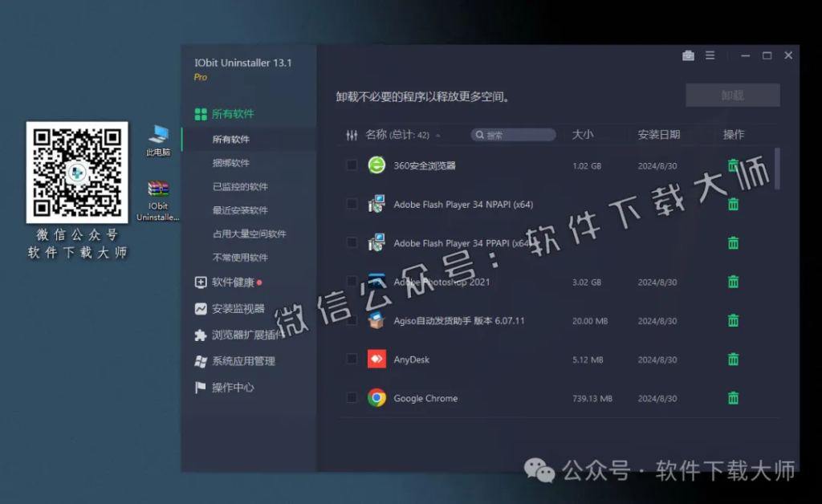Click the green trash icon for Google Chrome
The height and width of the screenshot is (504, 822).
coord(733,397)
